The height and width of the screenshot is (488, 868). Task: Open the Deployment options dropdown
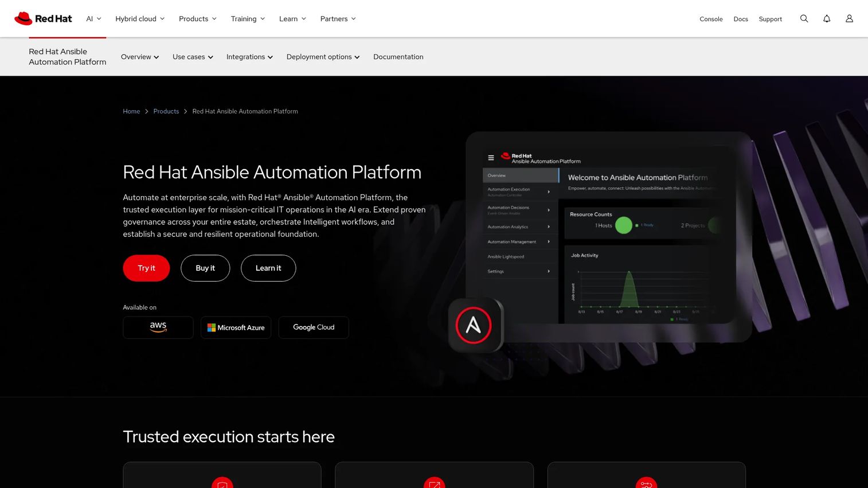coord(323,57)
